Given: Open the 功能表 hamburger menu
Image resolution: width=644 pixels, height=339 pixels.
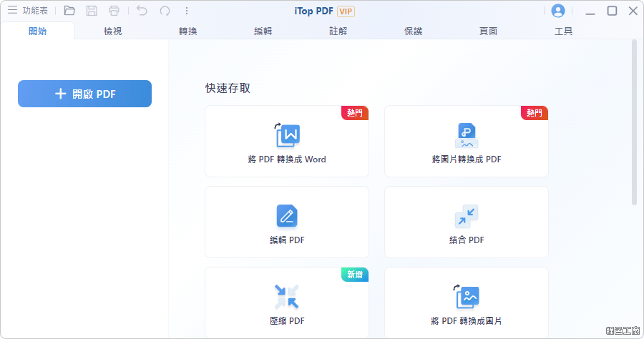Looking at the screenshot, I should tap(27, 11).
